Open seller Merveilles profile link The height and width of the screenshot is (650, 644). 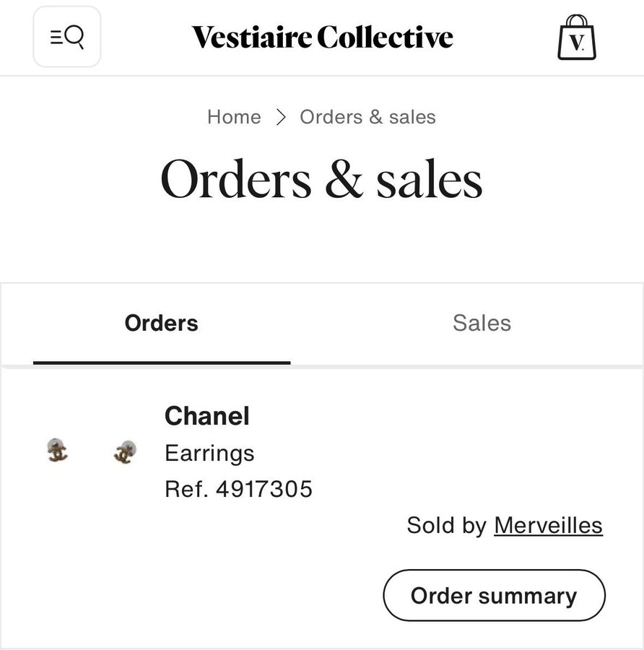tap(548, 525)
